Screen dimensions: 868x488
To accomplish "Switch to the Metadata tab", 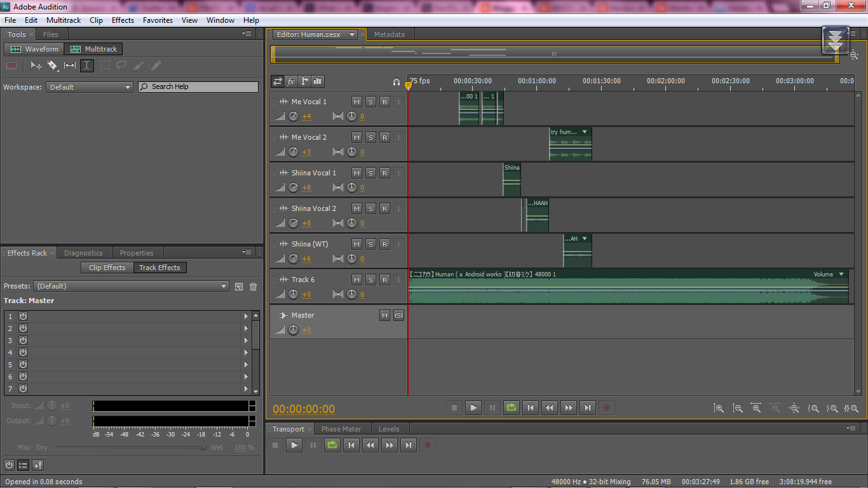I will pyautogui.click(x=390, y=34).
